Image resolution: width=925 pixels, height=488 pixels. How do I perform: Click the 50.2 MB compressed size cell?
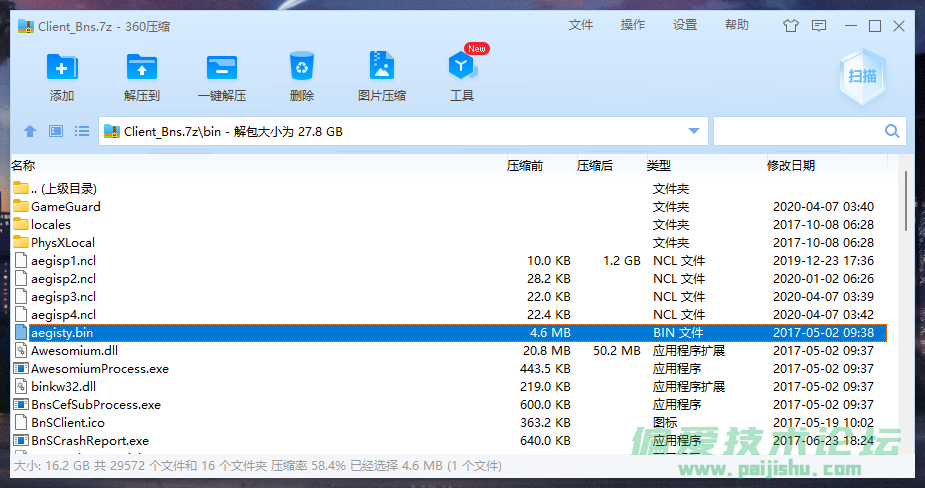(x=617, y=351)
